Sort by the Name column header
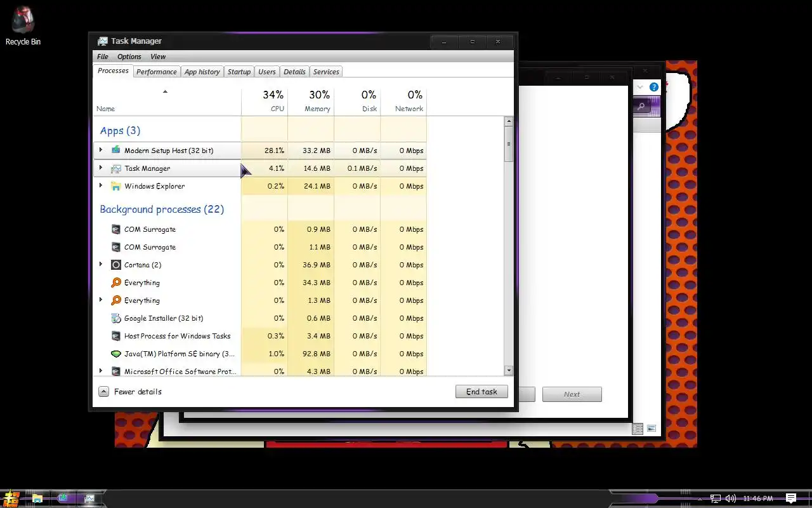Viewport: 812px width, 508px height. click(x=167, y=102)
